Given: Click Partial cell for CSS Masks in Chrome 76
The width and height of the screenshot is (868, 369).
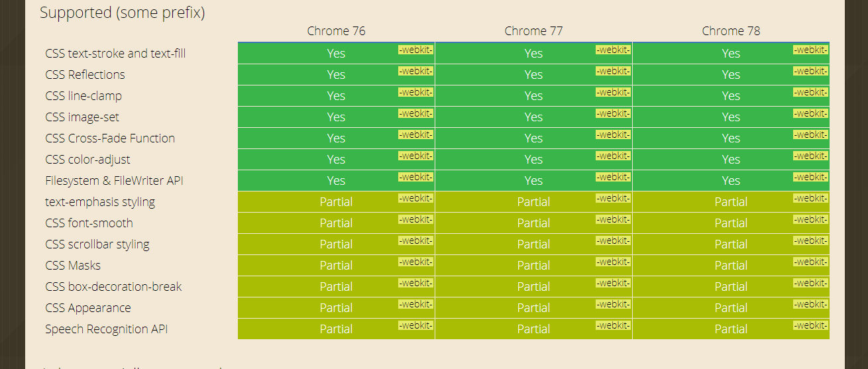Looking at the screenshot, I should click(336, 266).
